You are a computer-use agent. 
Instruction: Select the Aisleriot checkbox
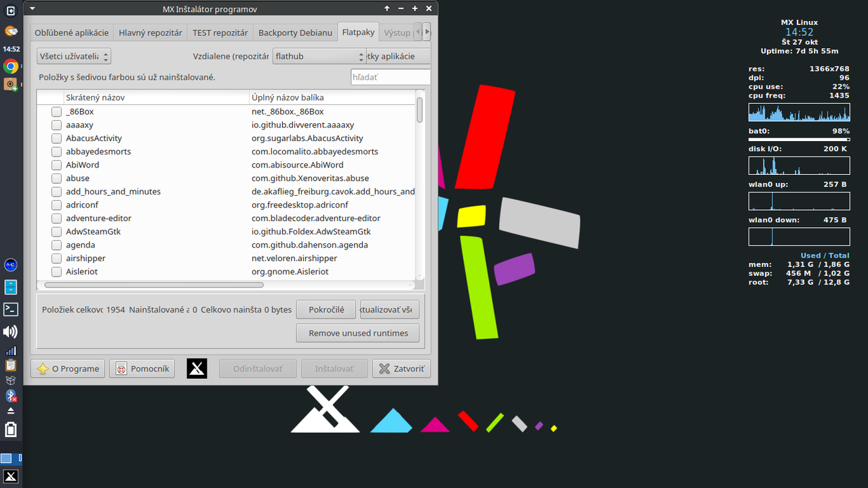tap(57, 272)
